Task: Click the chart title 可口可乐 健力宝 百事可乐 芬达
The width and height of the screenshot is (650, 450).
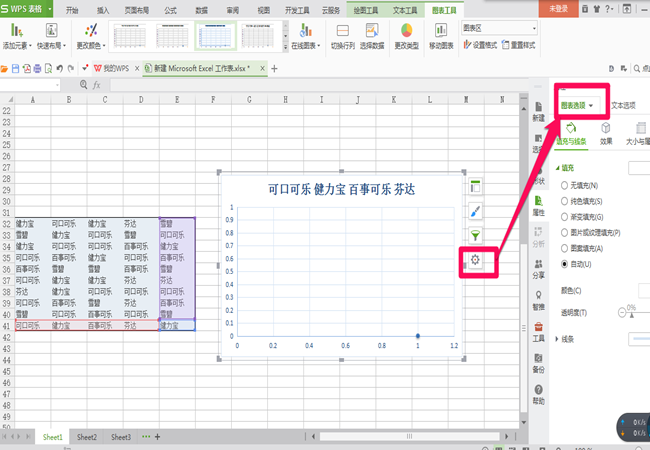Action: [x=342, y=189]
